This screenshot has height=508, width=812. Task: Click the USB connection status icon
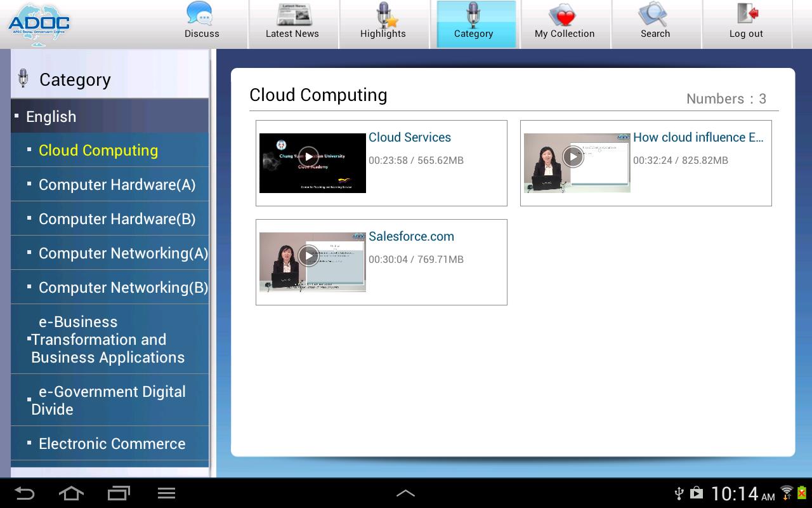679,493
